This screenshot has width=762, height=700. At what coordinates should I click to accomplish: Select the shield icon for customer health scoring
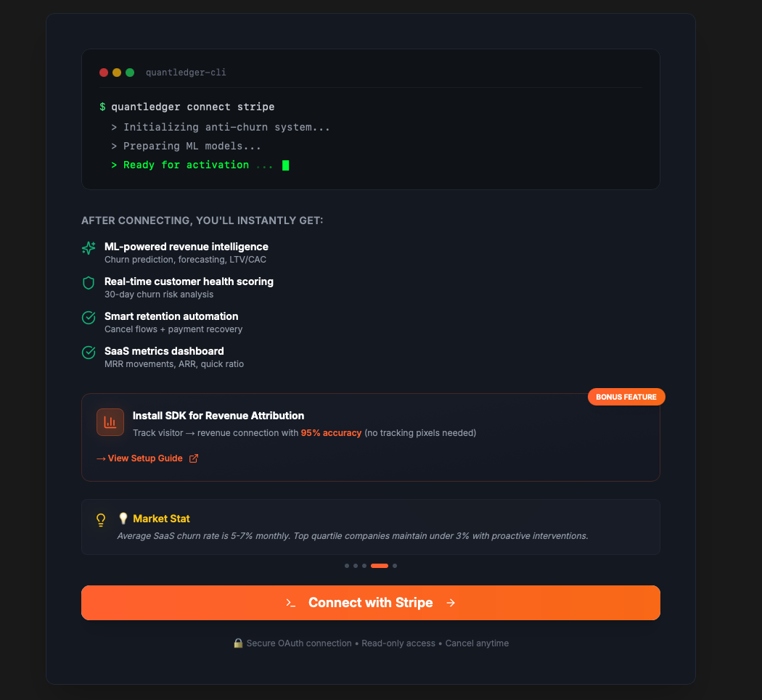89,282
